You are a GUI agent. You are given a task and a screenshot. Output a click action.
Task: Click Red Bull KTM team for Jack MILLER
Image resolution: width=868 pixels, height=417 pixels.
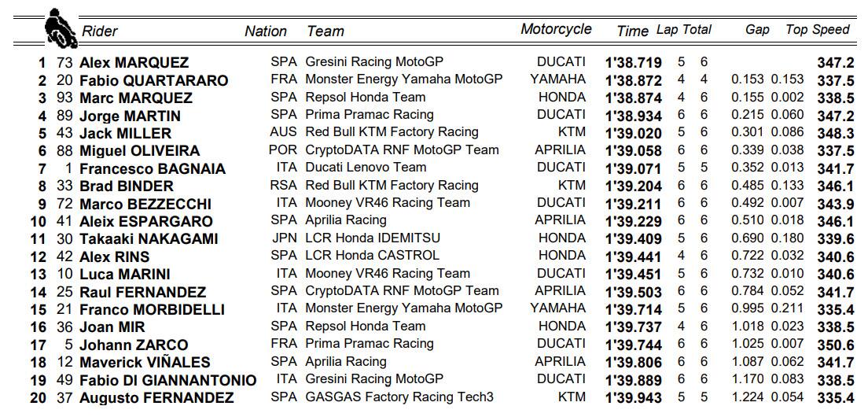tap(392, 132)
